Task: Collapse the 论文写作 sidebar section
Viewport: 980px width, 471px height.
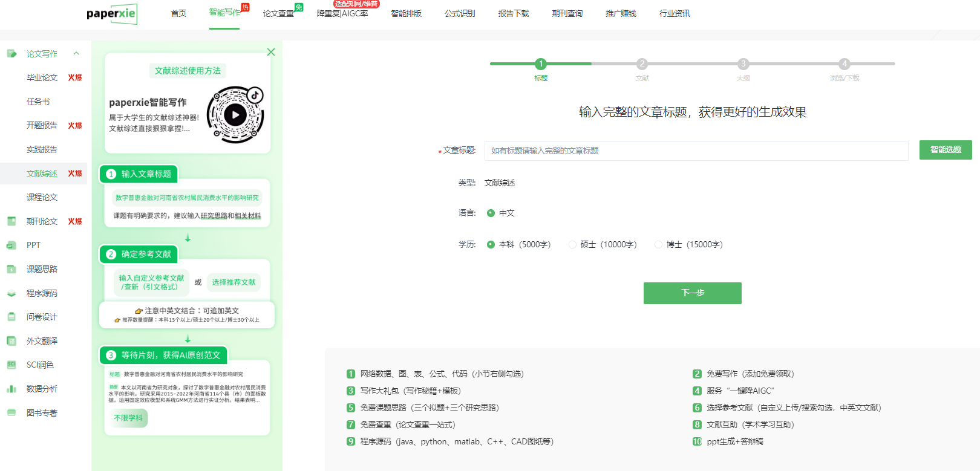Action: 76,53
